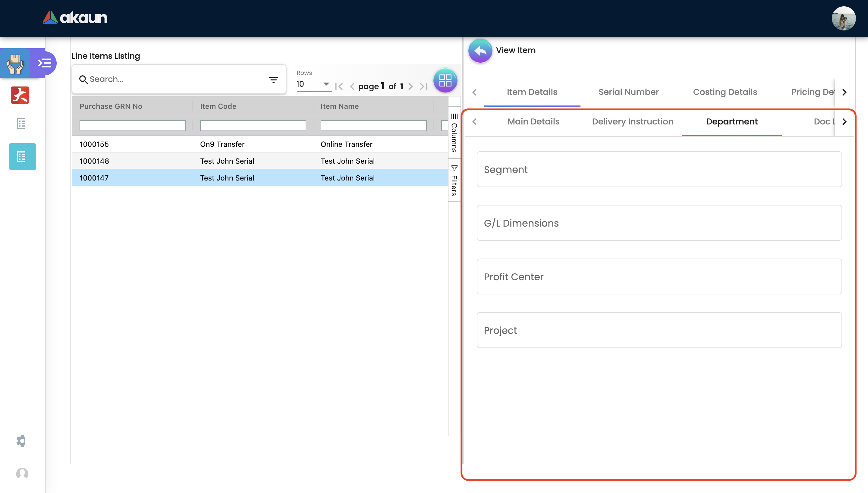Switch to the Serial Number tab

click(628, 92)
